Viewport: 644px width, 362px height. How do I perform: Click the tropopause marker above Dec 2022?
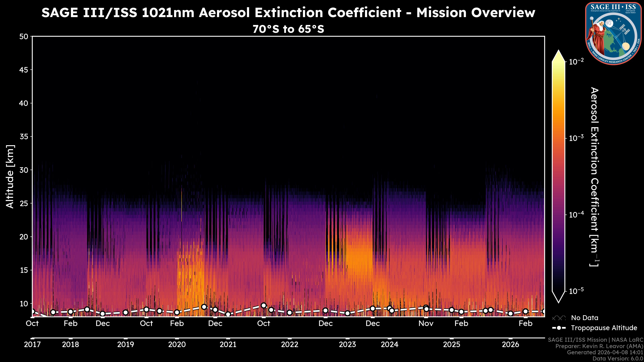pos(325,310)
